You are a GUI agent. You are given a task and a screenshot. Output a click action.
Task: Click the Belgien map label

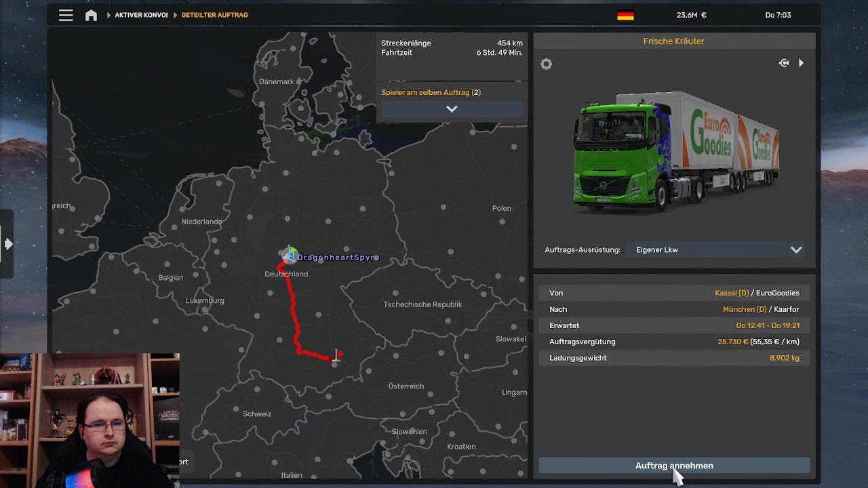click(171, 278)
